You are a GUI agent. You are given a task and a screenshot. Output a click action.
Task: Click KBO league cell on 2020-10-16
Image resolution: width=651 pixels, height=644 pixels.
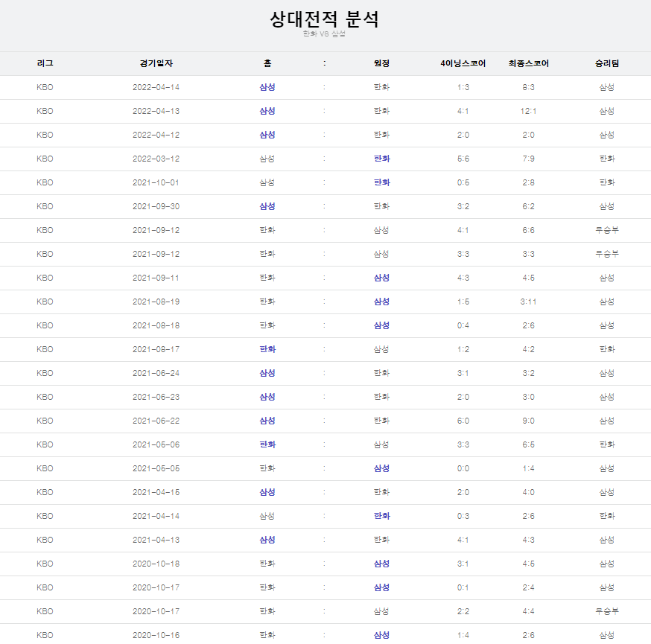[45, 635]
